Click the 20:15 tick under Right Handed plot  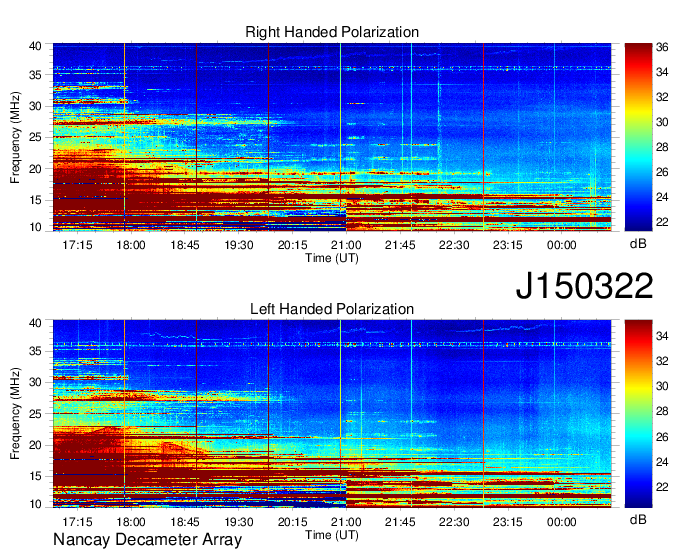point(292,245)
